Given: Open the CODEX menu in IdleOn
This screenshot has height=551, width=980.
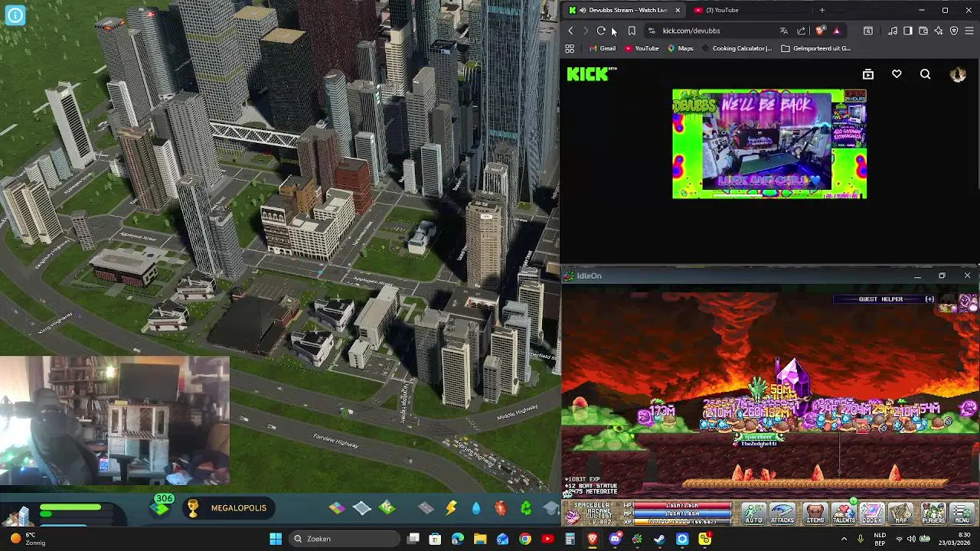Looking at the screenshot, I should click(872, 514).
